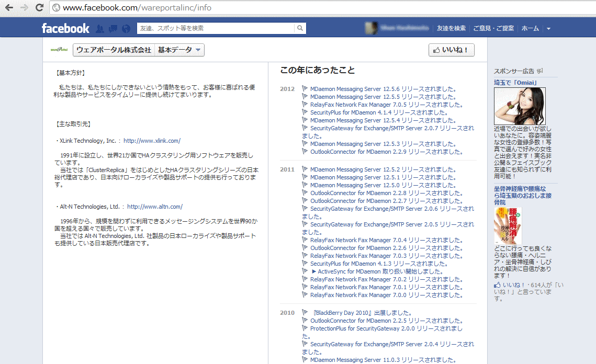Click the magnifier search button
596x364 pixels.
click(300, 28)
